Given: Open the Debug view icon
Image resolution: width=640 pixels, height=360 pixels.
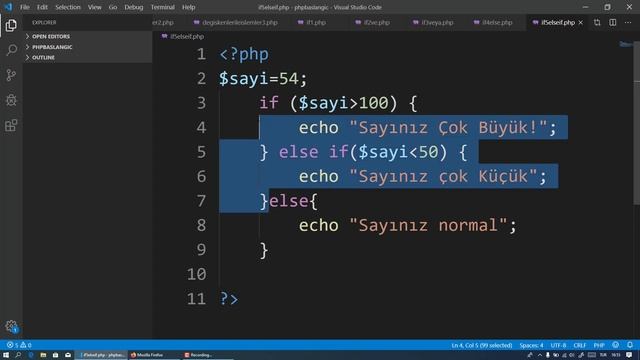Looking at the screenshot, I should 11,100.
